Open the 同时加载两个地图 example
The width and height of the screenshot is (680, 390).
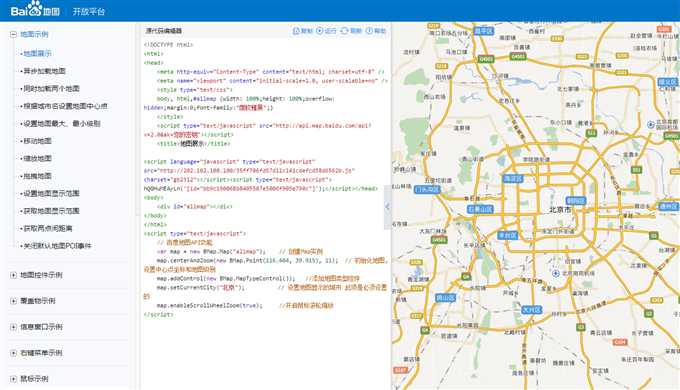(51, 88)
